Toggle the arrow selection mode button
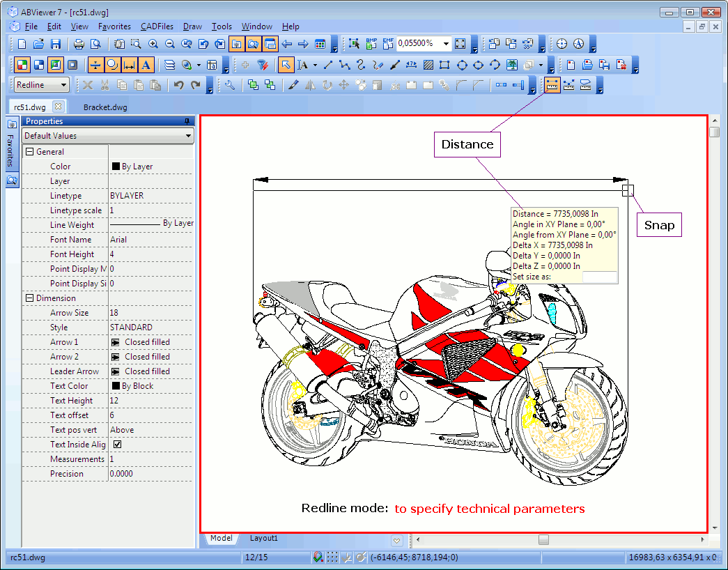 click(286, 65)
